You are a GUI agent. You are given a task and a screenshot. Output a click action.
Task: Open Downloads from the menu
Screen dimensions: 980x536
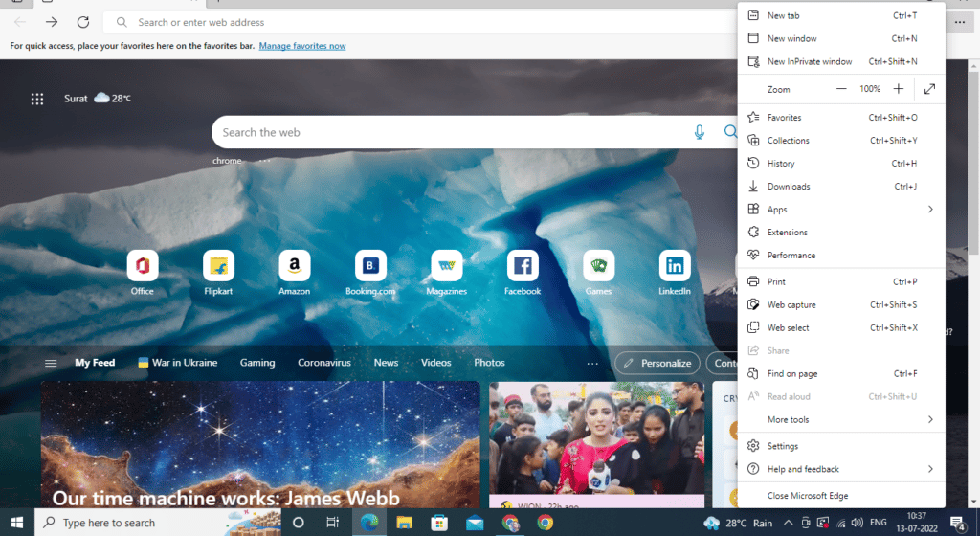click(841, 186)
